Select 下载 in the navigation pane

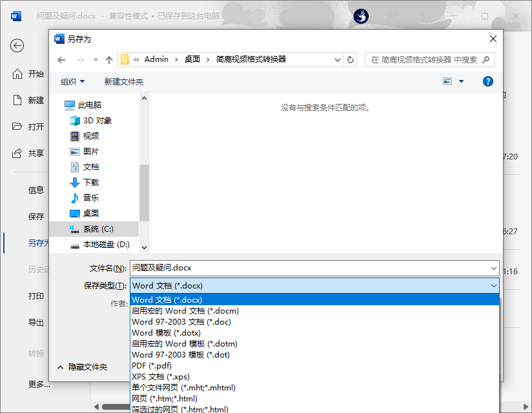pos(90,182)
